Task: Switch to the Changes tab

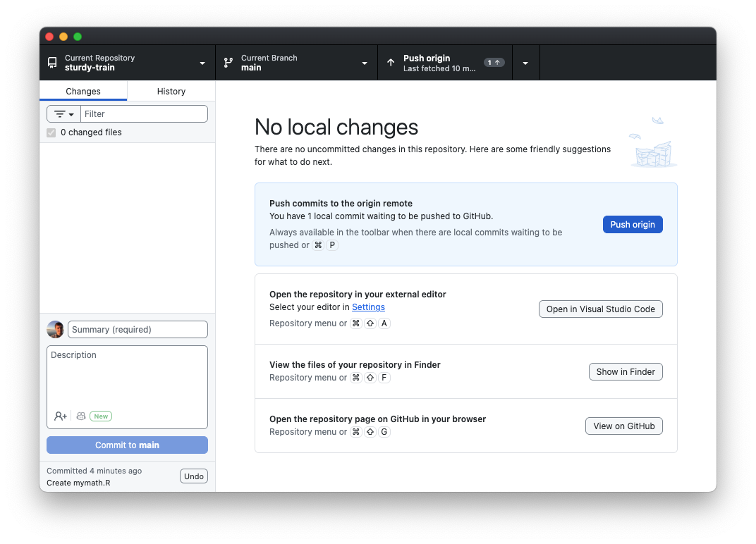Action: (83, 91)
